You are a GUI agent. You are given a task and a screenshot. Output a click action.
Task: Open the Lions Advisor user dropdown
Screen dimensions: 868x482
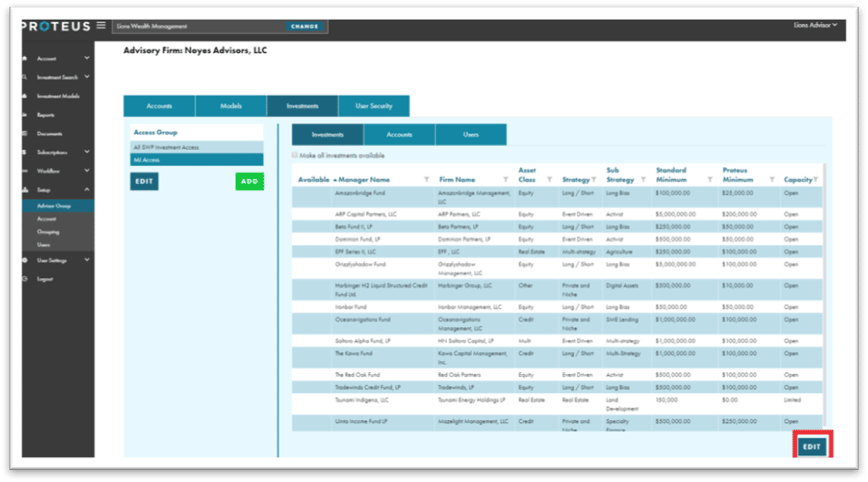coord(815,25)
